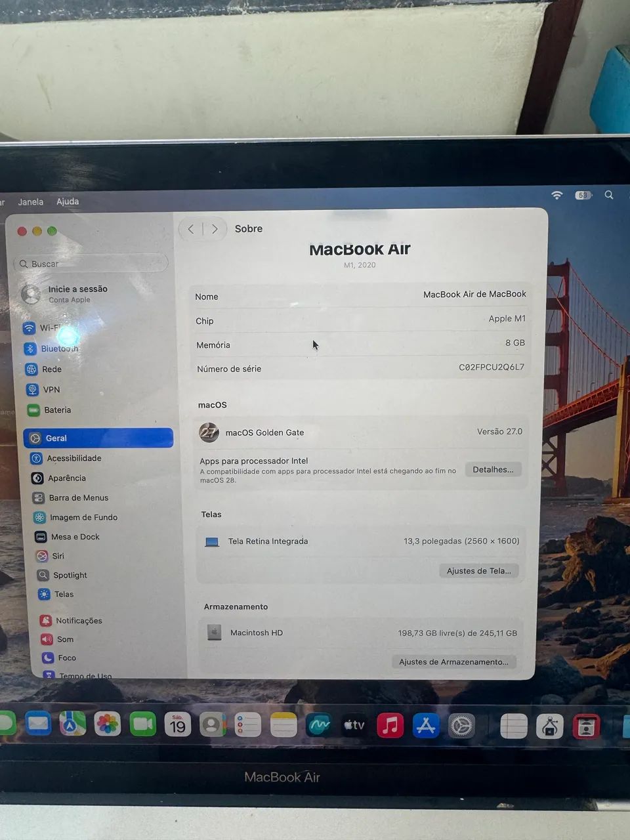
Task: Launch Apple TV from the Dock
Action: tap(354, 725)
